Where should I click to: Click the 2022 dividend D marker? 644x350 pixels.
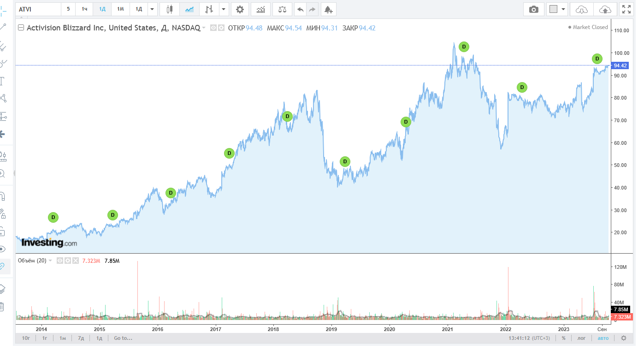[x=521, y=87]
